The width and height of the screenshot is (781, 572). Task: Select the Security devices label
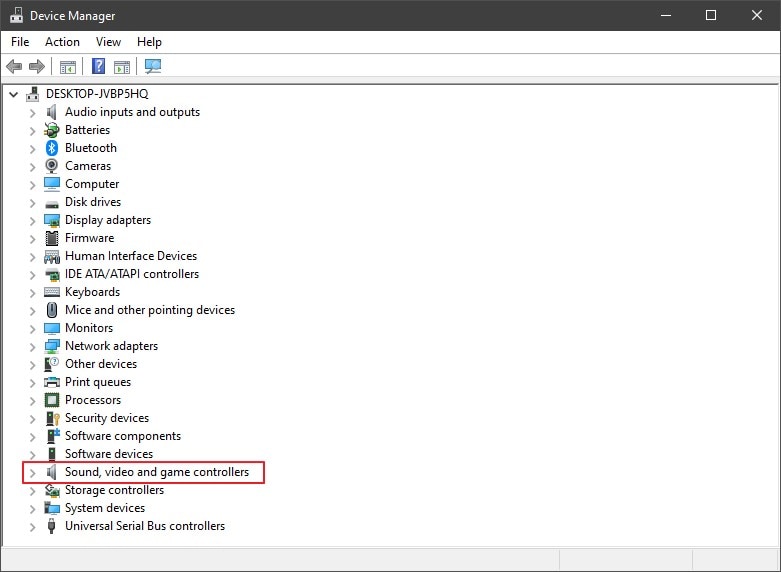107,418
